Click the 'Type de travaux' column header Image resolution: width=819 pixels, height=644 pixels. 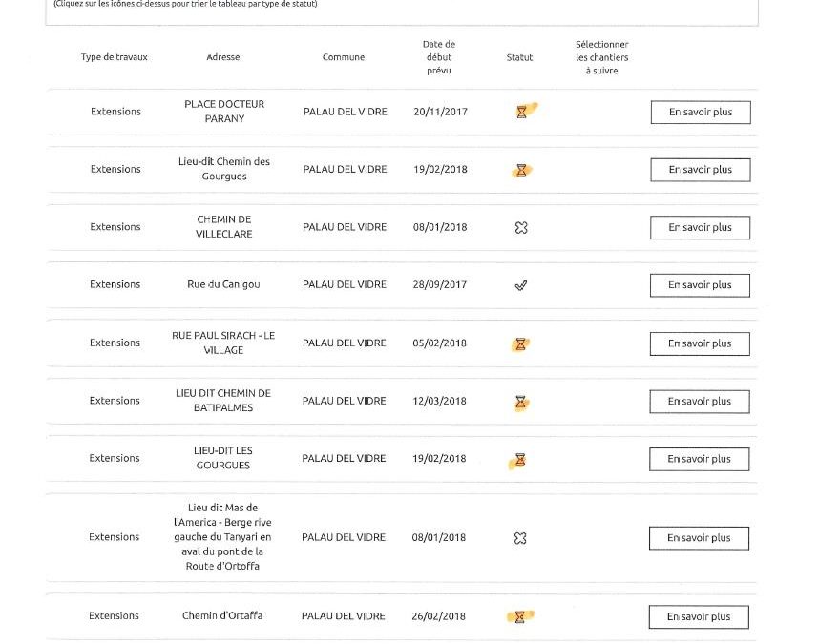coord(115,57)
